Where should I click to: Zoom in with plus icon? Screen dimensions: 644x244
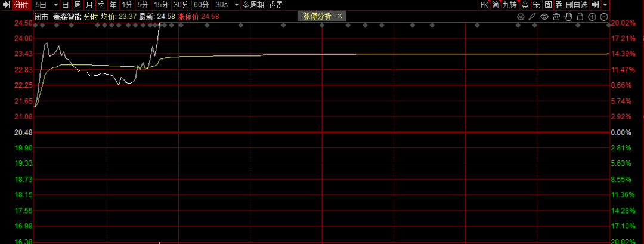pos(593,17)
